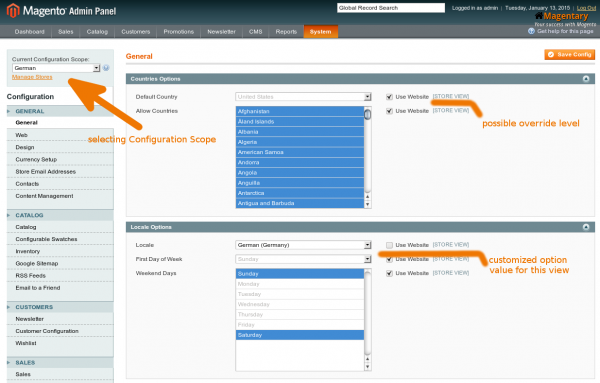
Task: Open Current Configuration Scope dropdown
Action: point(56,68)
